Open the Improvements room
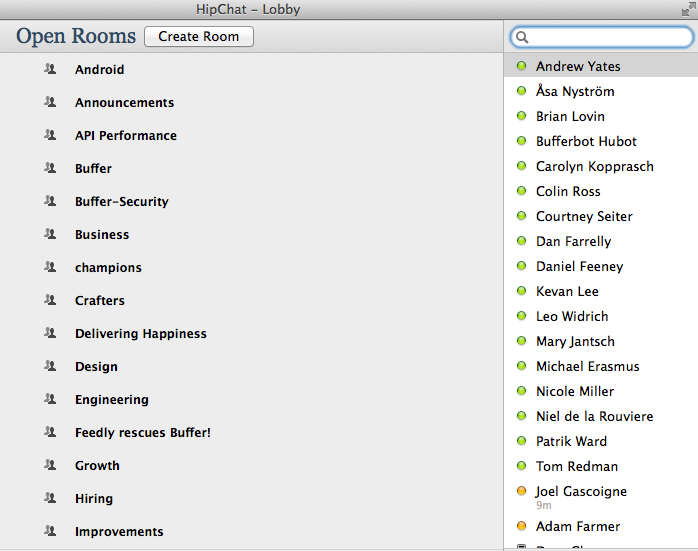The height and width of the screenshot is (551, 698). 119,531
